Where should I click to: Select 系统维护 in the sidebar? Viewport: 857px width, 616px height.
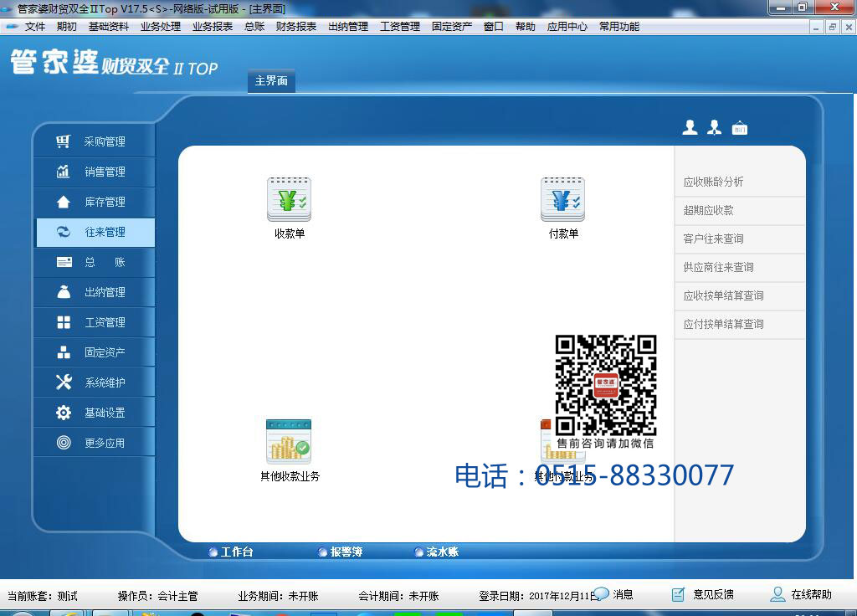click(94, 382)
